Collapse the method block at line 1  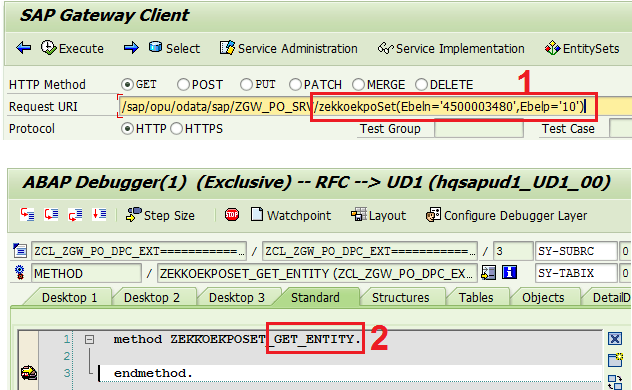point(89,340)
